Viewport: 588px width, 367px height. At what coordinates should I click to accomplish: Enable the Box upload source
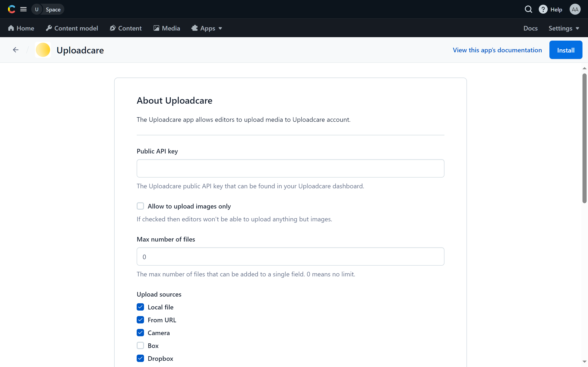pyautogui.click(x=140, y=345)
